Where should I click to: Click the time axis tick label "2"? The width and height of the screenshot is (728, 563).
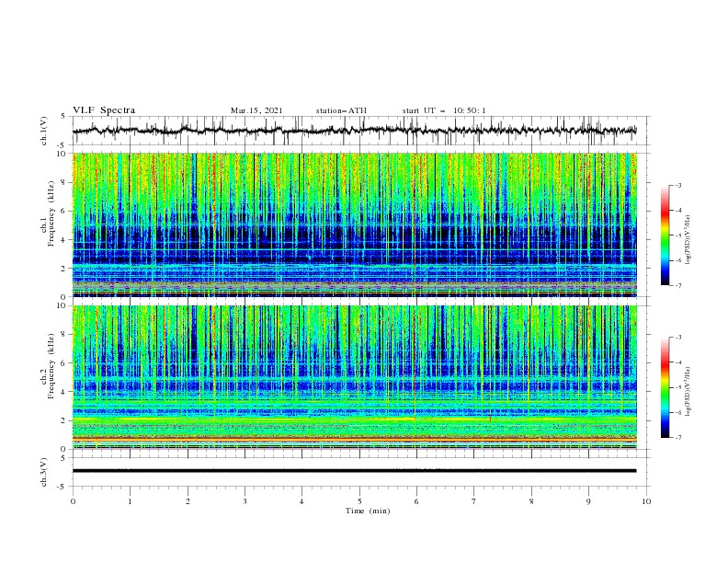188,501
